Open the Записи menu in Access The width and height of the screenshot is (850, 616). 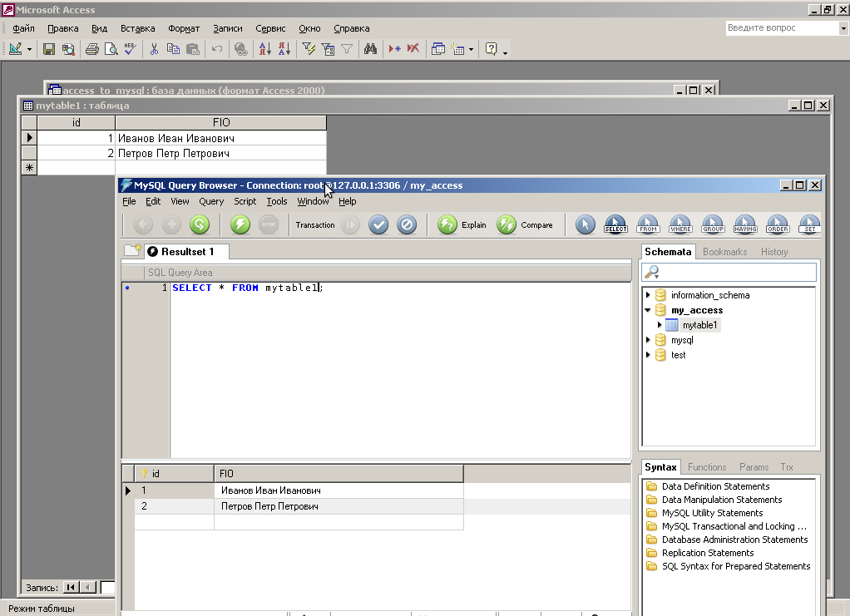coord(228,29)
